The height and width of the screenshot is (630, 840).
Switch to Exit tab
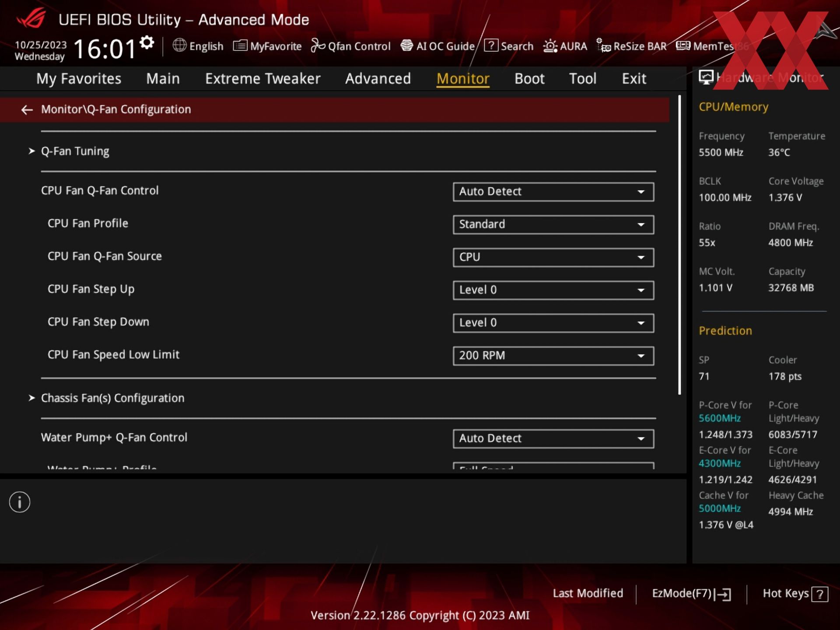[634, 79]
